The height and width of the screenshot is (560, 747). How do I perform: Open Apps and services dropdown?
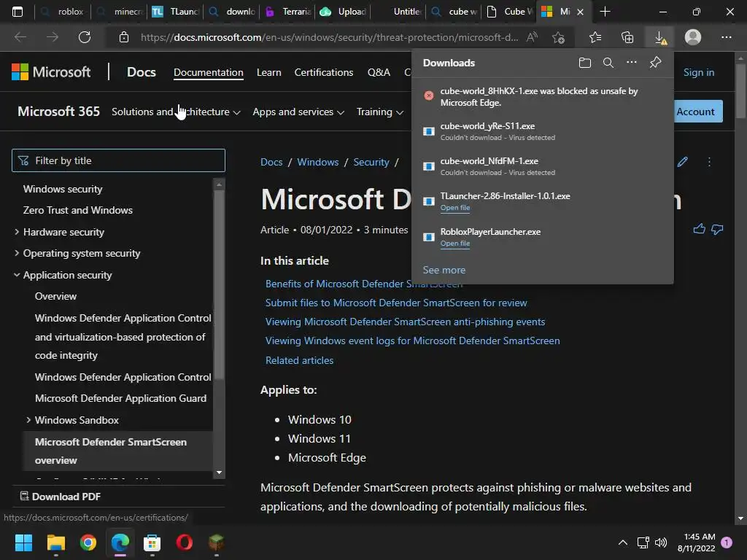click(x=298, y=112)
